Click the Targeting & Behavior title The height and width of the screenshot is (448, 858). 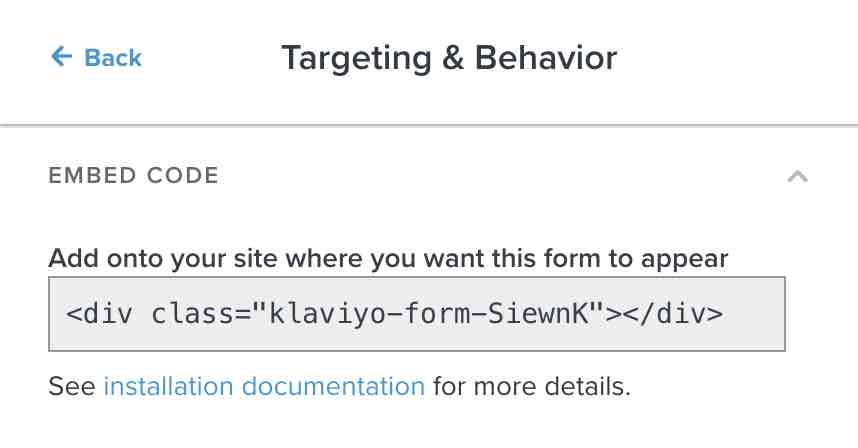click(x=449, y=58)
